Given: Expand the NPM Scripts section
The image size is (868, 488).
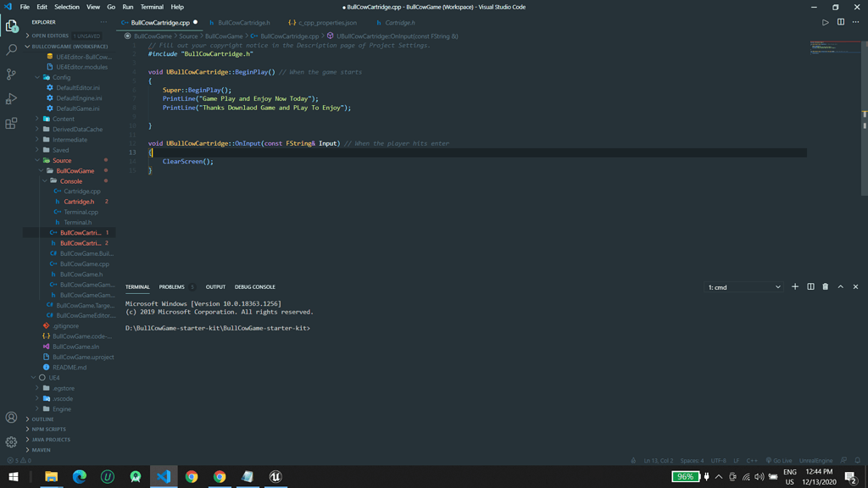Looking at the screenshot, I should point(48,430).
